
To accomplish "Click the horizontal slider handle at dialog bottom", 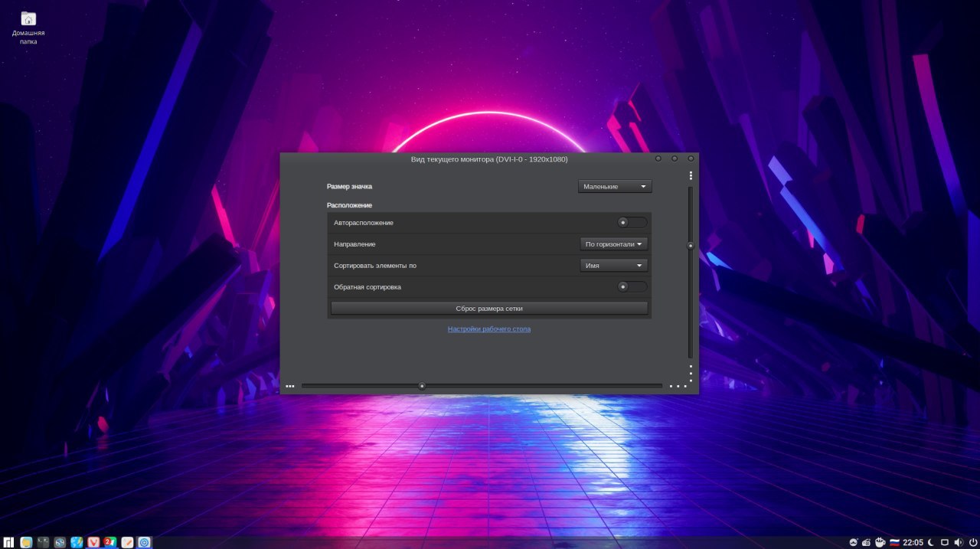I will click(x=422, y=386).
